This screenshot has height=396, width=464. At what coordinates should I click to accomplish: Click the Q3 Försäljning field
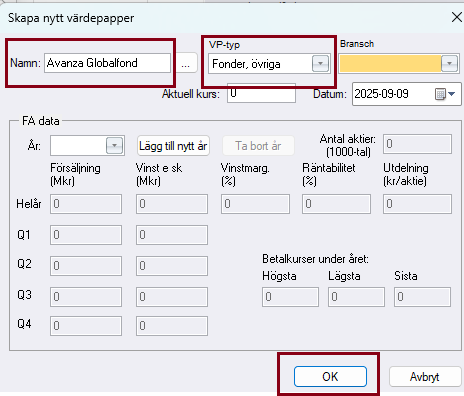coord(86,297)
